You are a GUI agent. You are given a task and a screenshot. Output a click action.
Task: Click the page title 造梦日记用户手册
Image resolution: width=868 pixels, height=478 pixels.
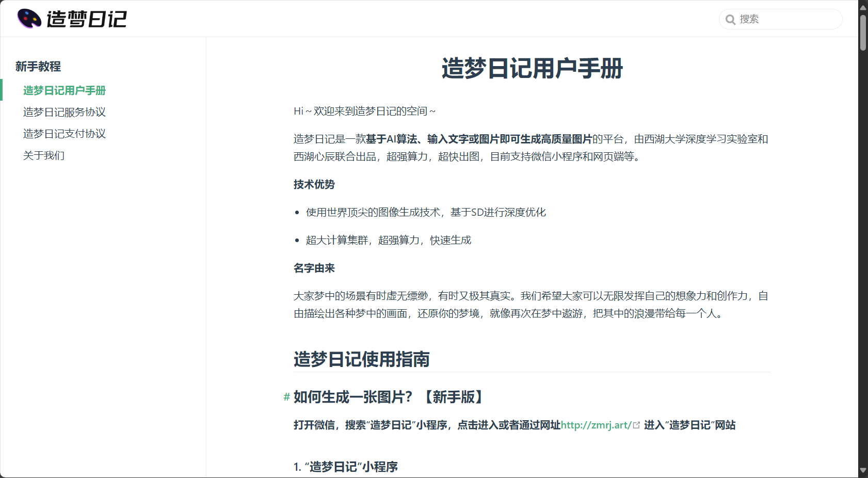(532, 69)
